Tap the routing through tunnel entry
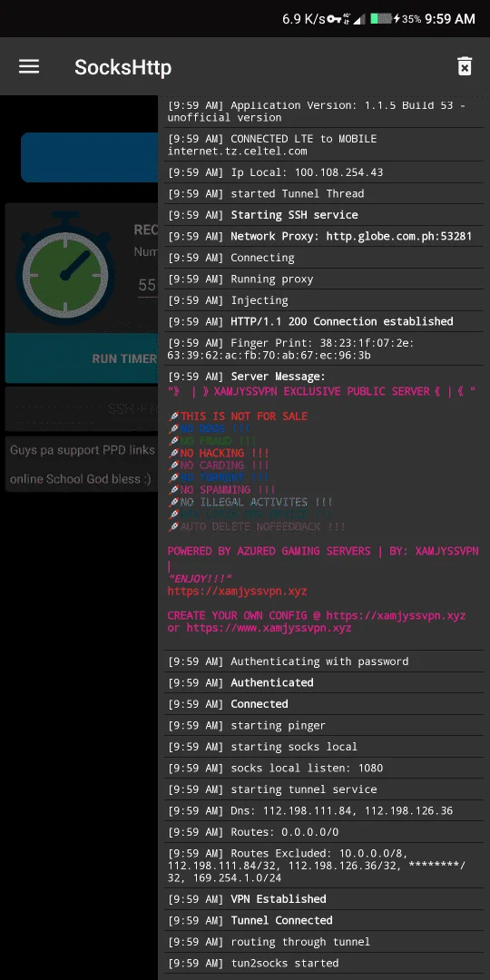The height and width of the screenshot is (980, 490). (324, 942)
